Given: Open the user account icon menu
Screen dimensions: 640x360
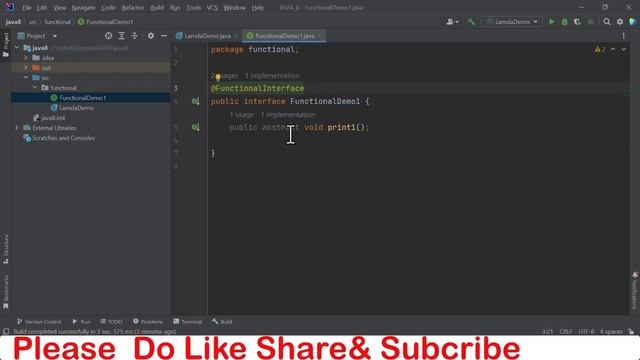Looking at the screenshot, I should tap(452, 22).
